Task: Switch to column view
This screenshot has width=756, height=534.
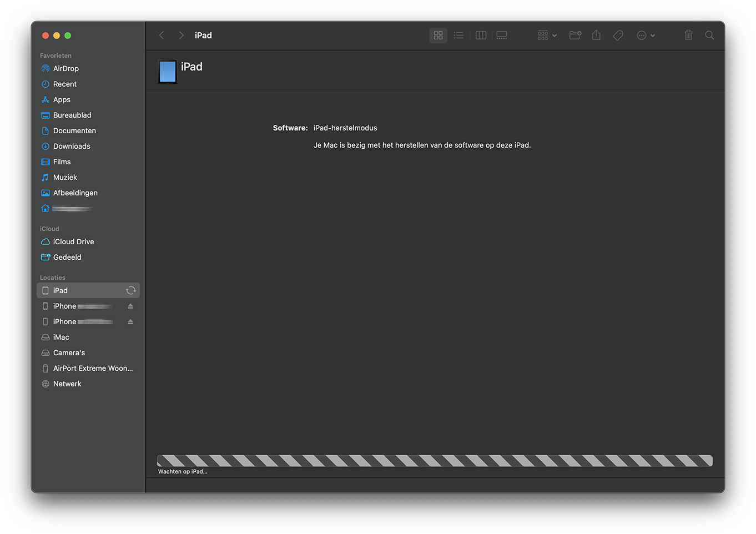Action: click(x=481, y=35)
